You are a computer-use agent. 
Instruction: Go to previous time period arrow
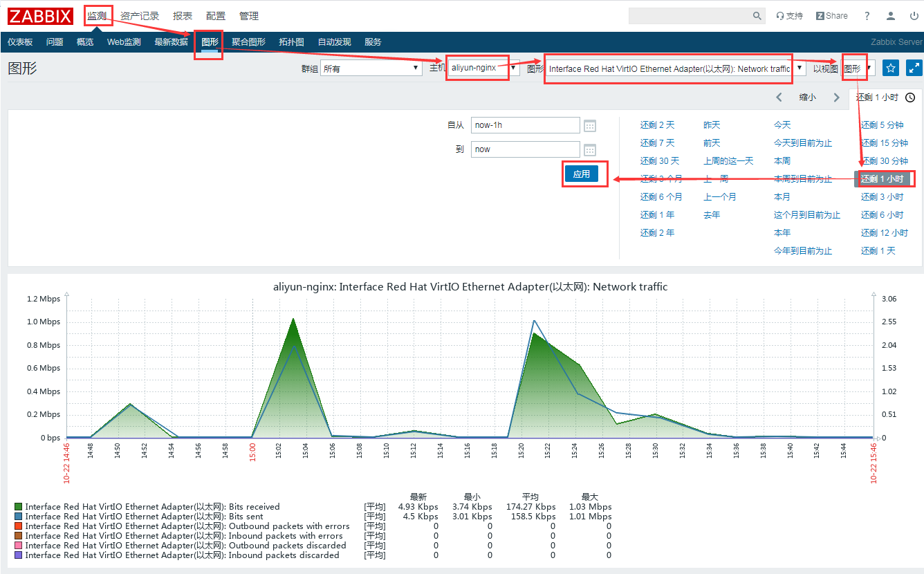point(779,98)
